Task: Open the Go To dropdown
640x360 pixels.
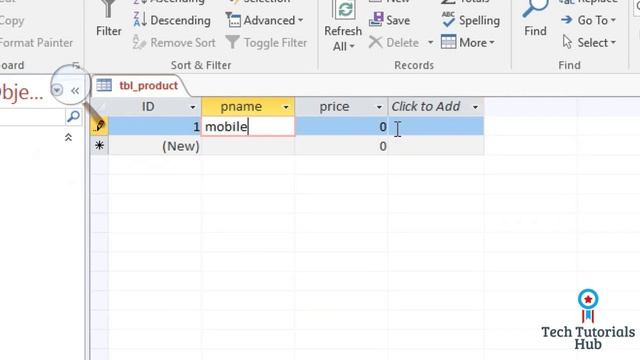Action: 588,20
